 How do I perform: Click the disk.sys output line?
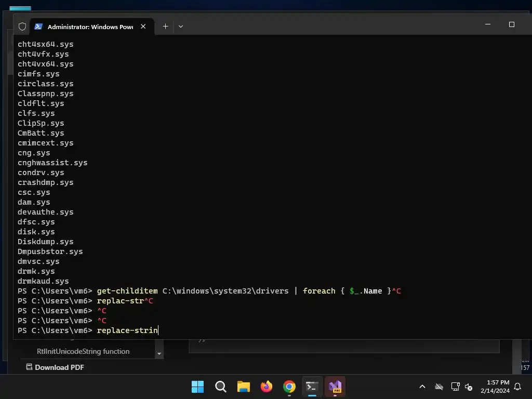click(36, 231)
